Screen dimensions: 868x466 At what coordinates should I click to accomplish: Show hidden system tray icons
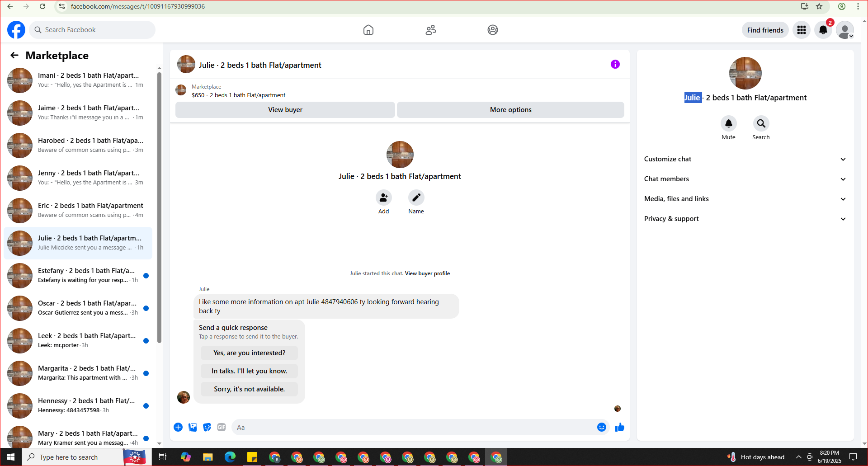[x=799, y=457]
